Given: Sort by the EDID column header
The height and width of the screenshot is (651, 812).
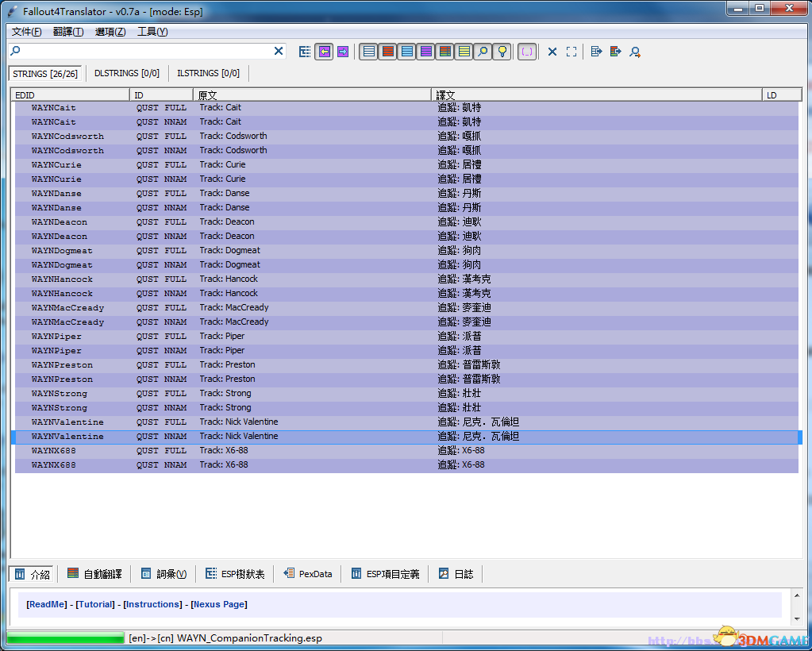Looking at the screenshot, I should click(x=71, y=94).
